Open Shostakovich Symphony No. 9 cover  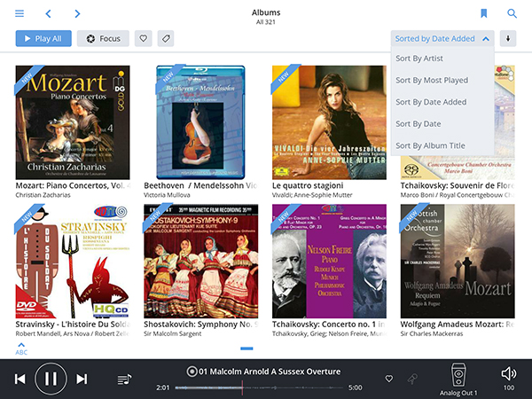coord(201,262)
